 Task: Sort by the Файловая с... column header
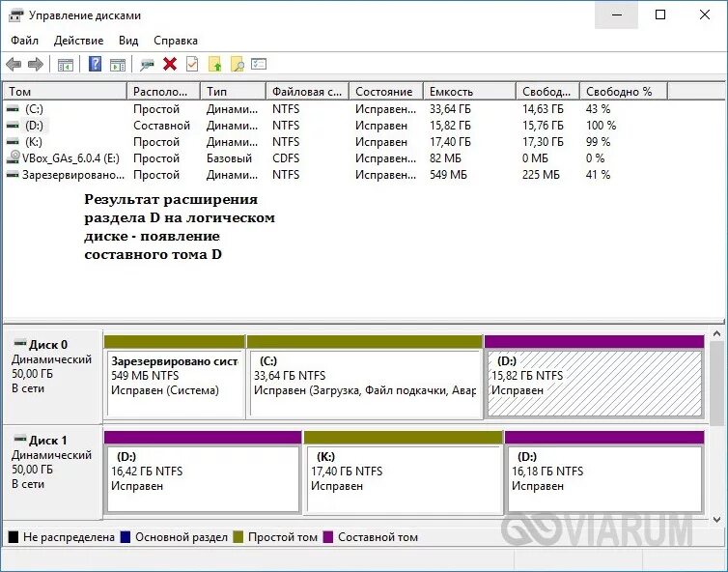[307, 91]
